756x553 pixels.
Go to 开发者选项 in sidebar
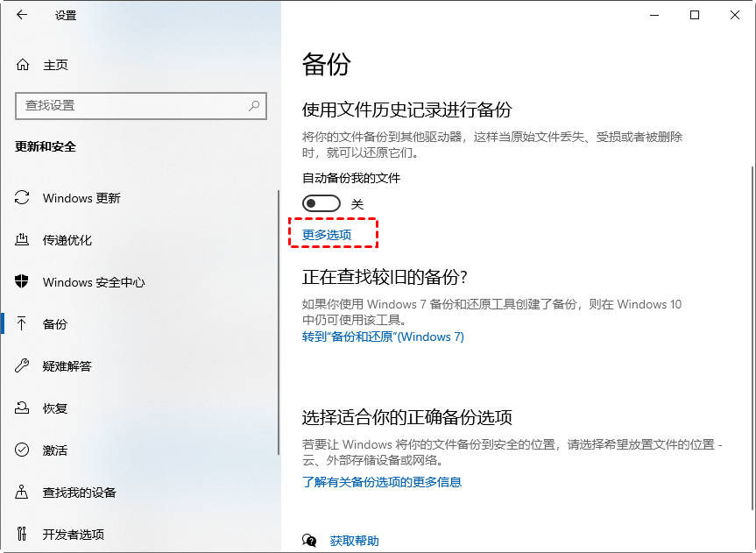73,535
